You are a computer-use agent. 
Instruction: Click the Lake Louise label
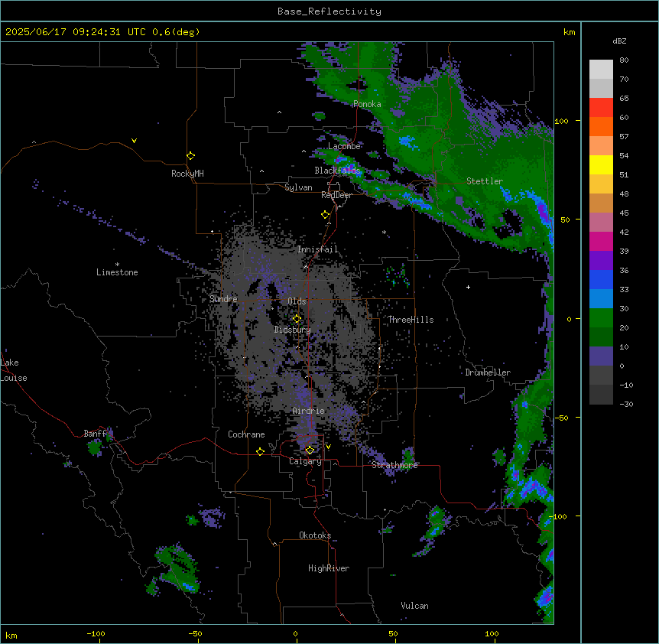(14, 370)
